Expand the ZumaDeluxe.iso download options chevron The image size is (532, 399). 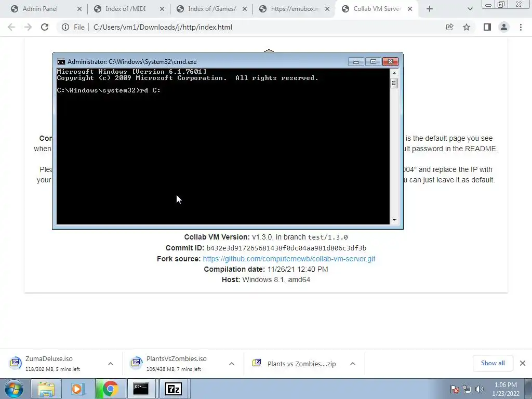coord(111,364)
